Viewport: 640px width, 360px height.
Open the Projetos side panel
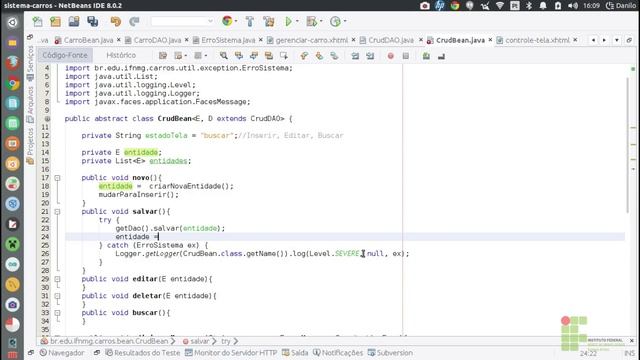pos(30,145)
